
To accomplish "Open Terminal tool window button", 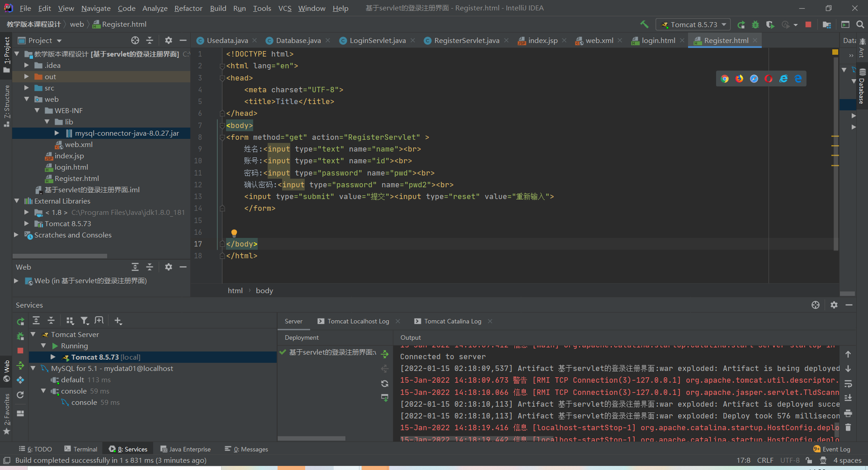I will pyautogui.click(x=81, y=449).
